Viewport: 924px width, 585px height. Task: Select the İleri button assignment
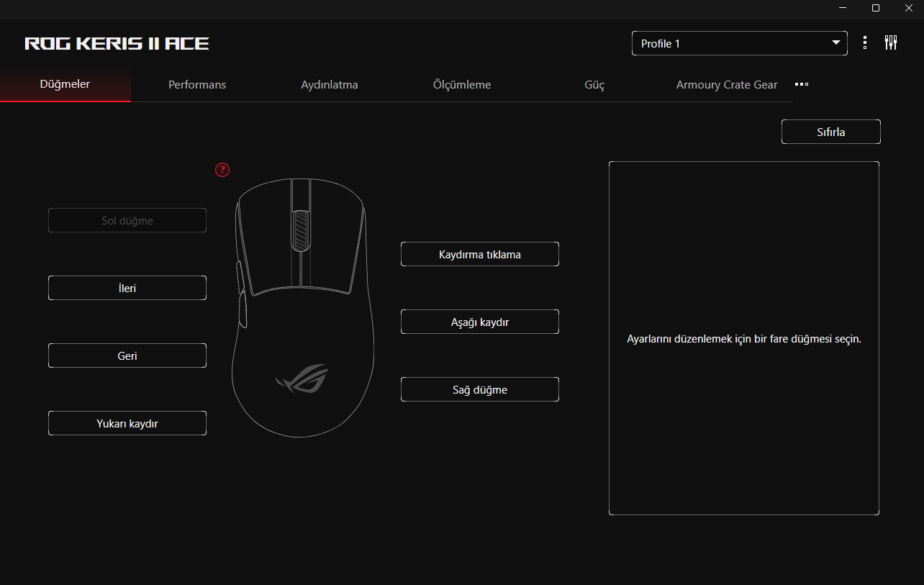point(127,288)
